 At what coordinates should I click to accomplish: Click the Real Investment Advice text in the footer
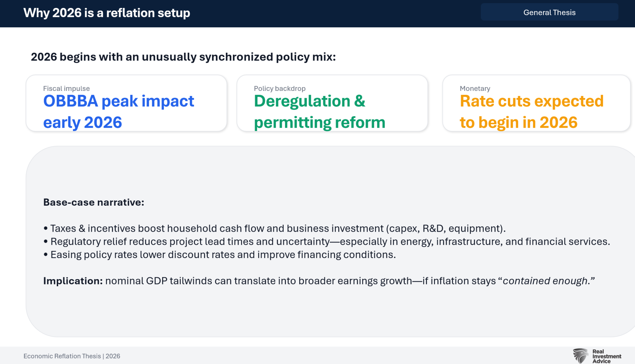[x=606, y=356]
